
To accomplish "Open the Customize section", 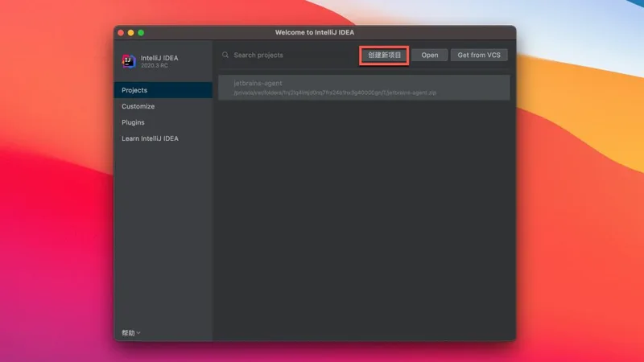I will pos(138,106).
